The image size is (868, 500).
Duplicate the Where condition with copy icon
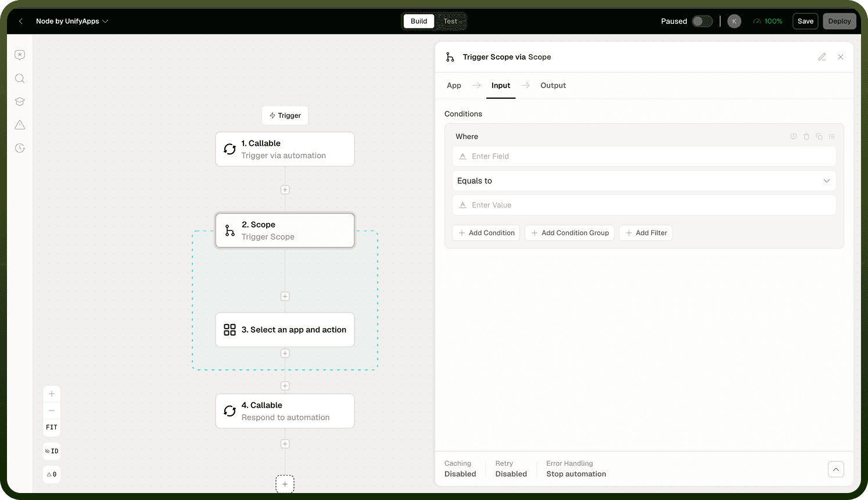(819, 136)
